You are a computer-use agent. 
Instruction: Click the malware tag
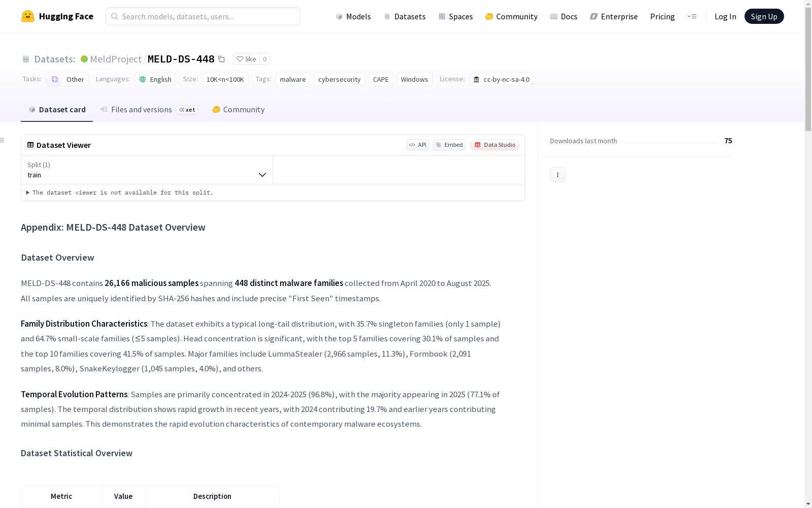click(293, 79)
